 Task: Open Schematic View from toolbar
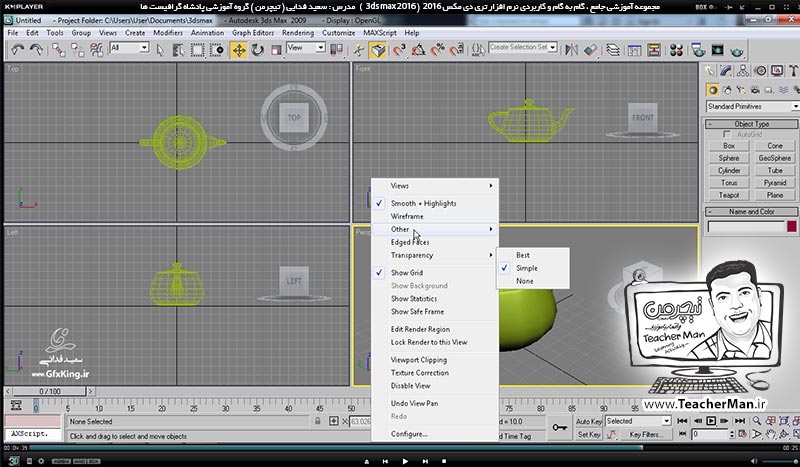(x=654, y=50)
